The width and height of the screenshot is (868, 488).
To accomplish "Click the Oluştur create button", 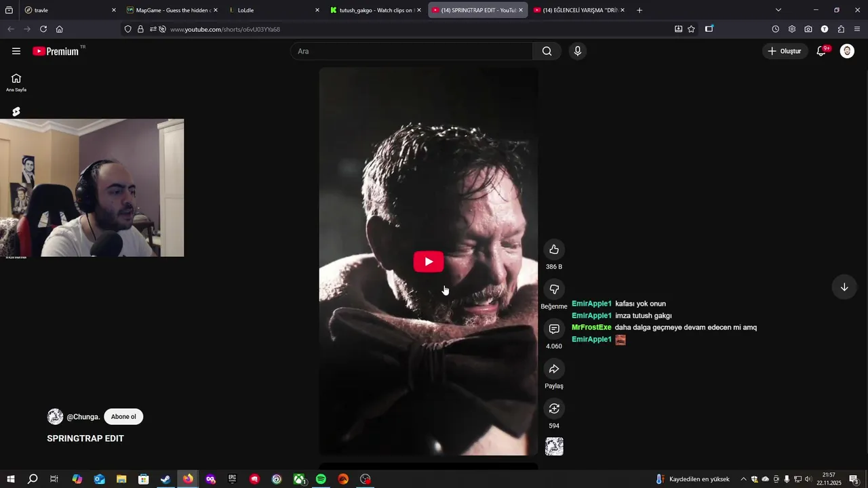I will click(785, 51).
